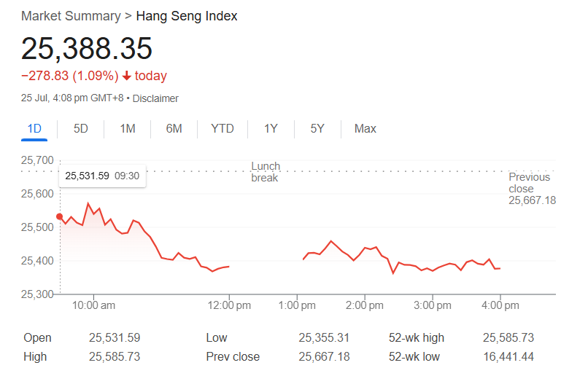Click the 52-wk high value 25,585.73
Image resolution: width=588 pixels, height=376 pixels.
508,337
